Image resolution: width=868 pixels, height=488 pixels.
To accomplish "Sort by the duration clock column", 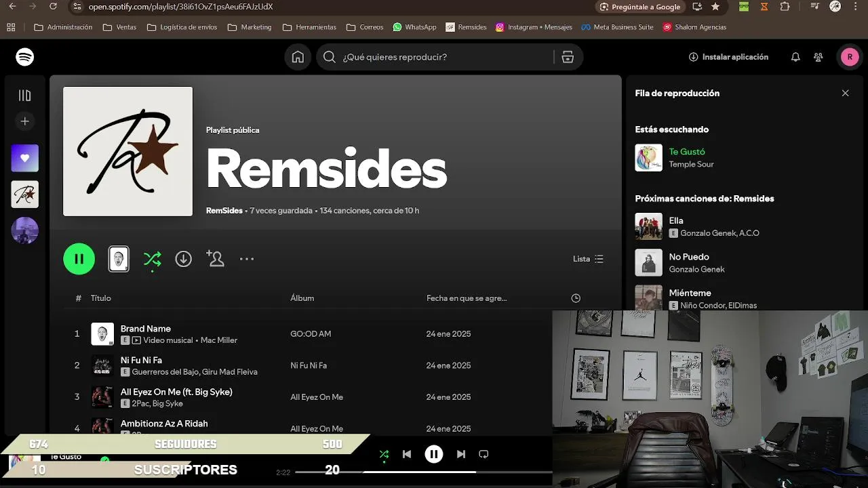I will point(576,298).
